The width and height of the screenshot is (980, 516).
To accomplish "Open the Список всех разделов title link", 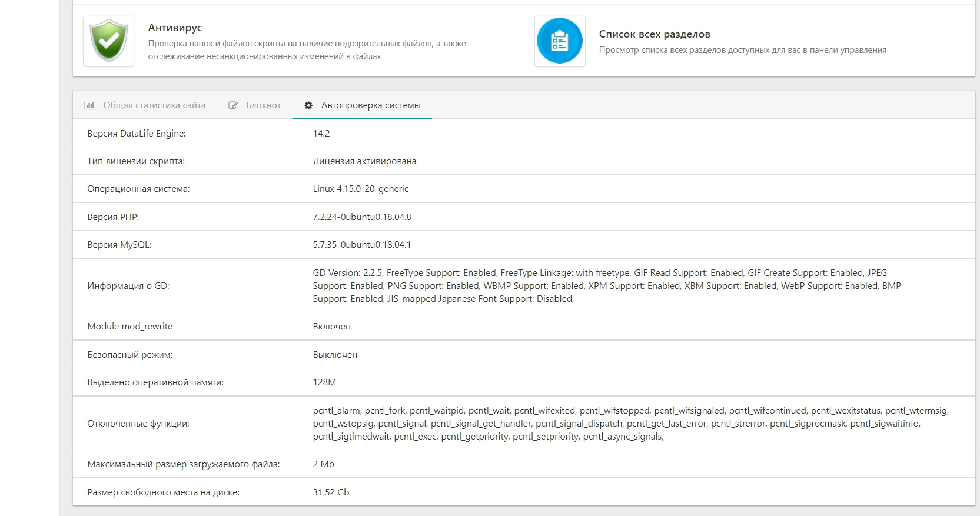I will pyautogui.click(x=655, y=34).
